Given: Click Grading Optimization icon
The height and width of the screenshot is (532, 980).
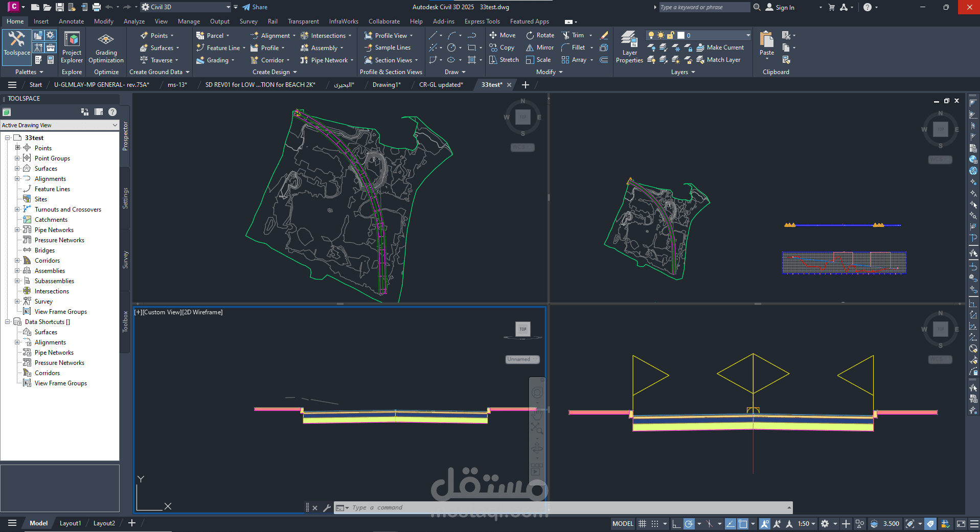Looking at the screenshot, I should (x=106, y=47).
